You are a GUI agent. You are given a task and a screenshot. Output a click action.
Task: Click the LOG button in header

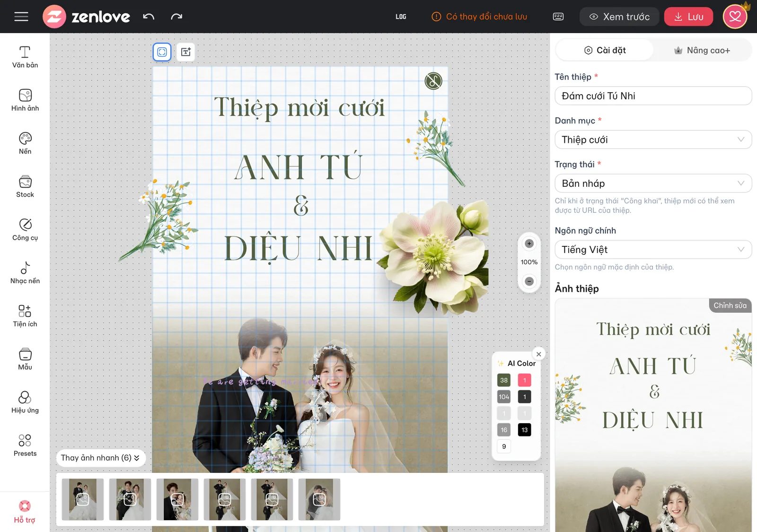click(401, 17)
